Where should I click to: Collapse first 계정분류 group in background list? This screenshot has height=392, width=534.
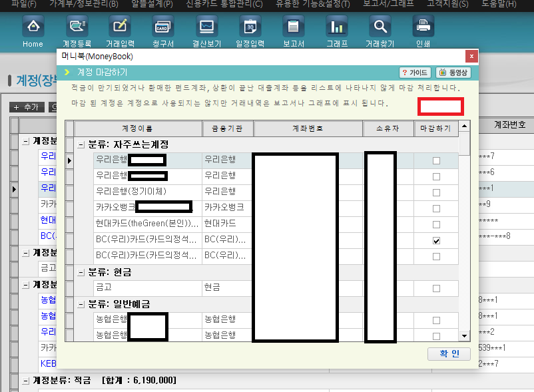[x=26, y=141]
